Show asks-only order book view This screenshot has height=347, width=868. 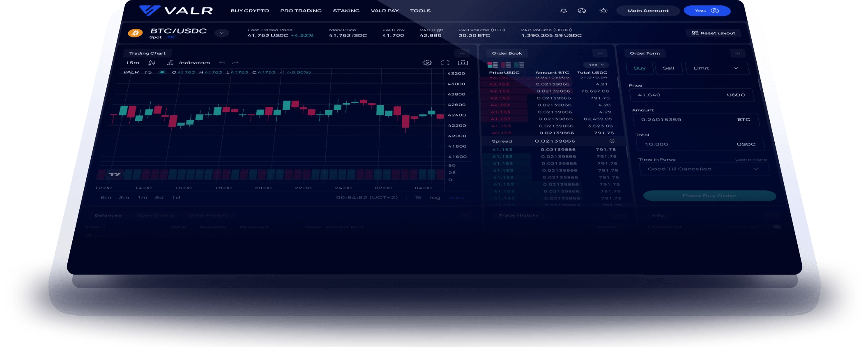(x=506, y=65)
